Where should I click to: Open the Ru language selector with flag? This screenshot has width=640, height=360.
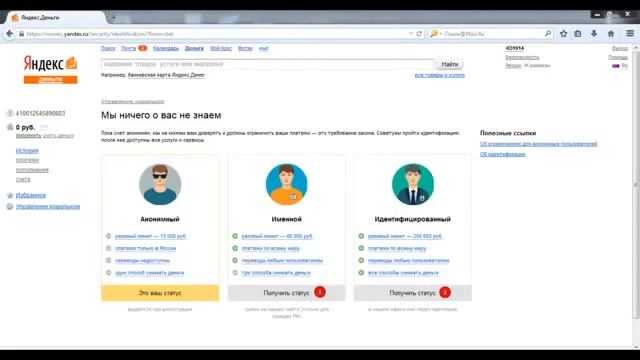coord(620,66)
